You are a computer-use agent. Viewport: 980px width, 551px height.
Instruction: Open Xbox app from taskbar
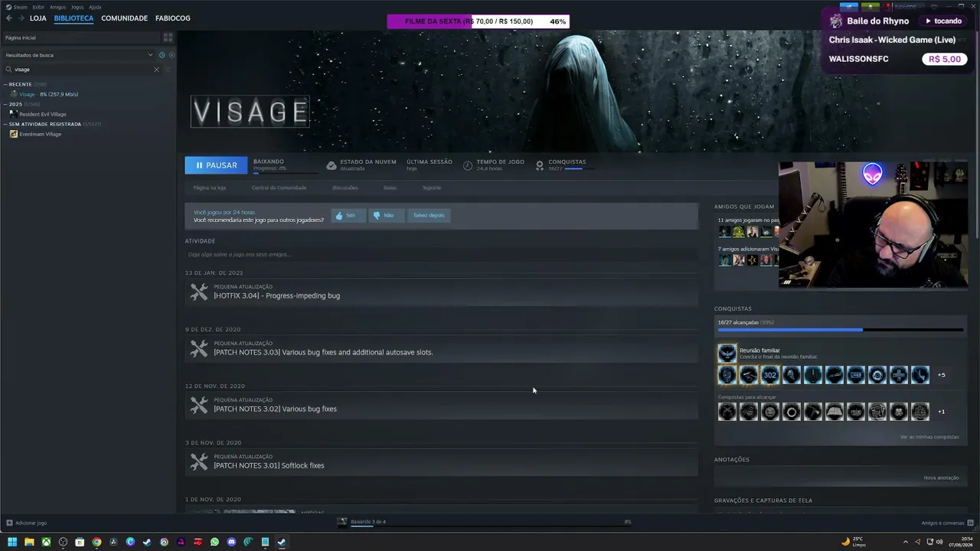coord(46,542)
